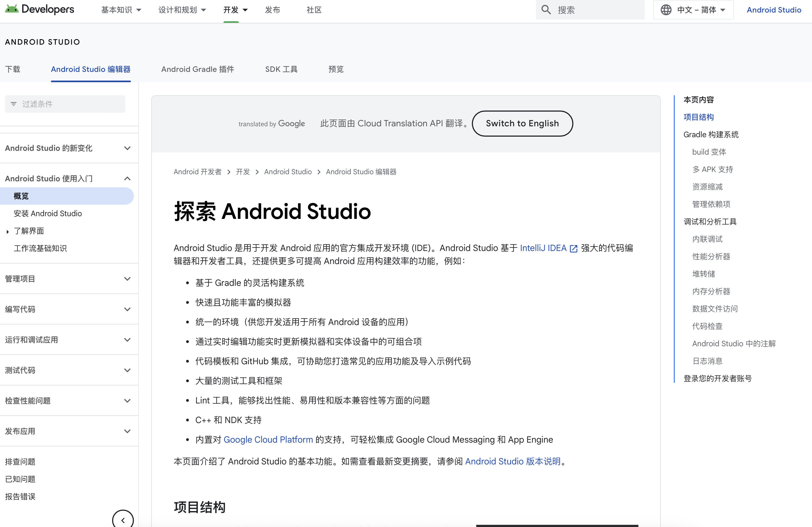812x527 pixels.
Task: Jump to 登录您的开发者账号 in contents
Action: (718, 378)
